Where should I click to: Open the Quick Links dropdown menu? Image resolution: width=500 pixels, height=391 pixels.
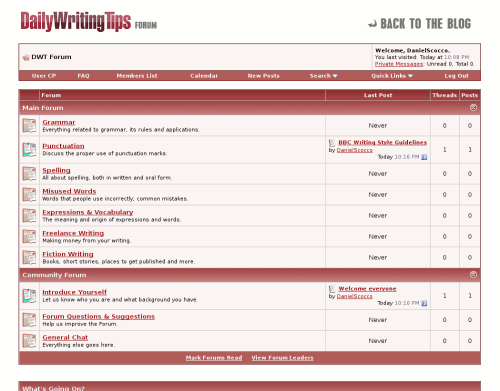click(x=392, y=76)
